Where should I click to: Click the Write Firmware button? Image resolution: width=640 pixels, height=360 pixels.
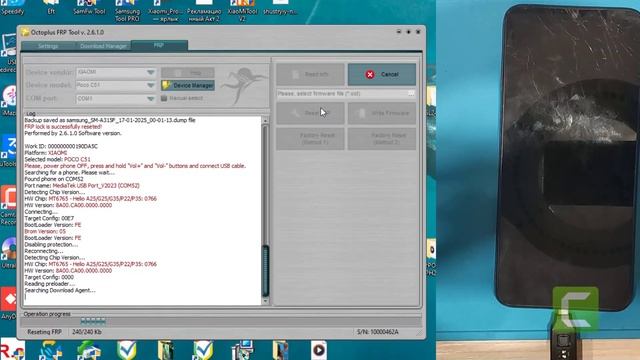coord(382,113)
